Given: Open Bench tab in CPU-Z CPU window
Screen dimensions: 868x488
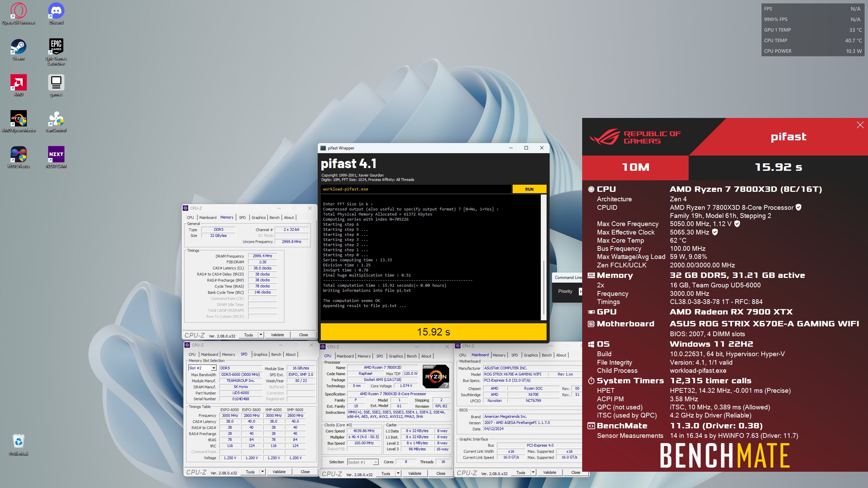Looking at the screenshot, I should (x=412, y=356).
